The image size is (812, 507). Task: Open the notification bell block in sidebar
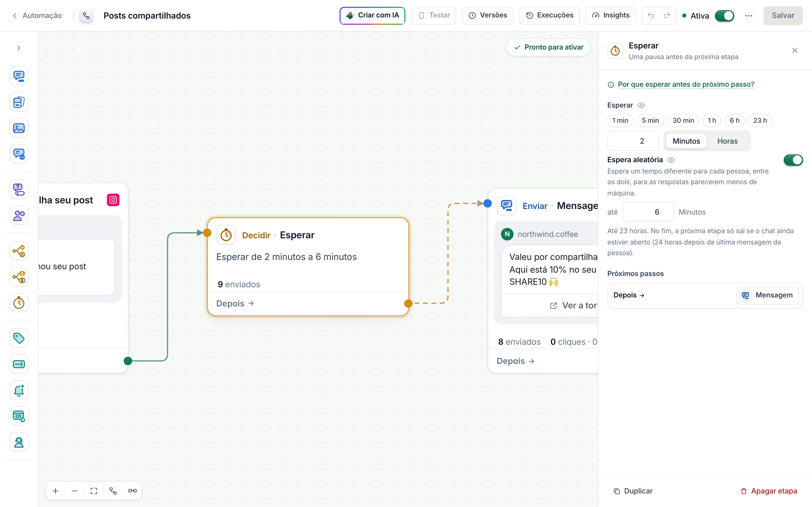(19, 390)
